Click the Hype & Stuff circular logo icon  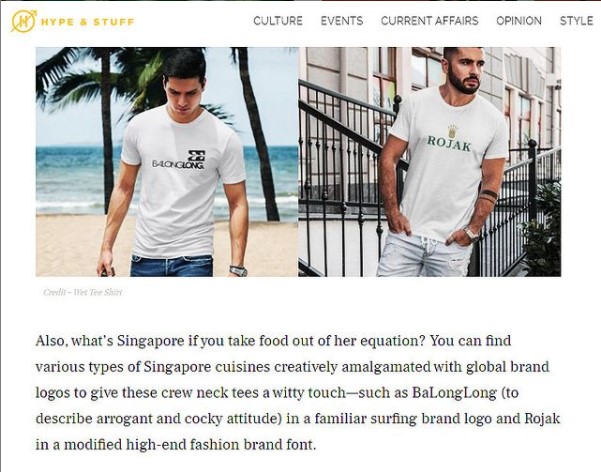click(24, 21)
